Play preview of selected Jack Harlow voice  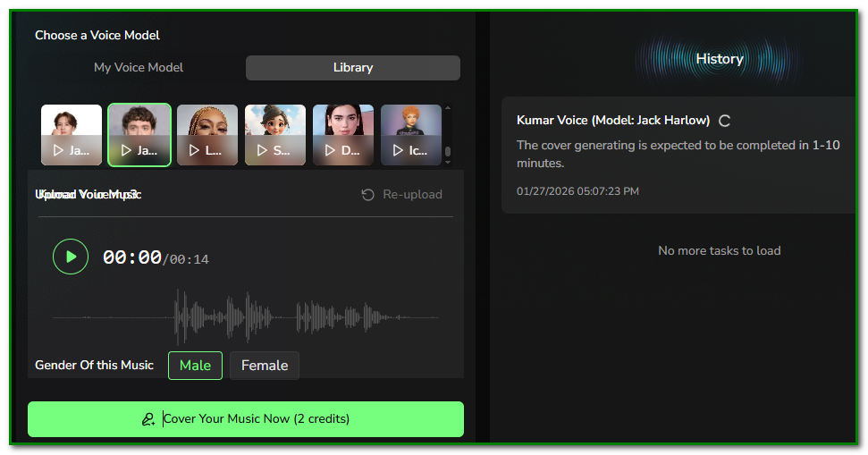pos(126,151)
